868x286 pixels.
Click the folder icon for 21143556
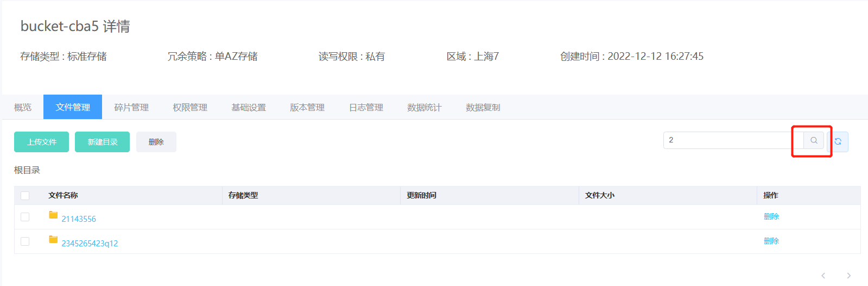tap(53, 215)
